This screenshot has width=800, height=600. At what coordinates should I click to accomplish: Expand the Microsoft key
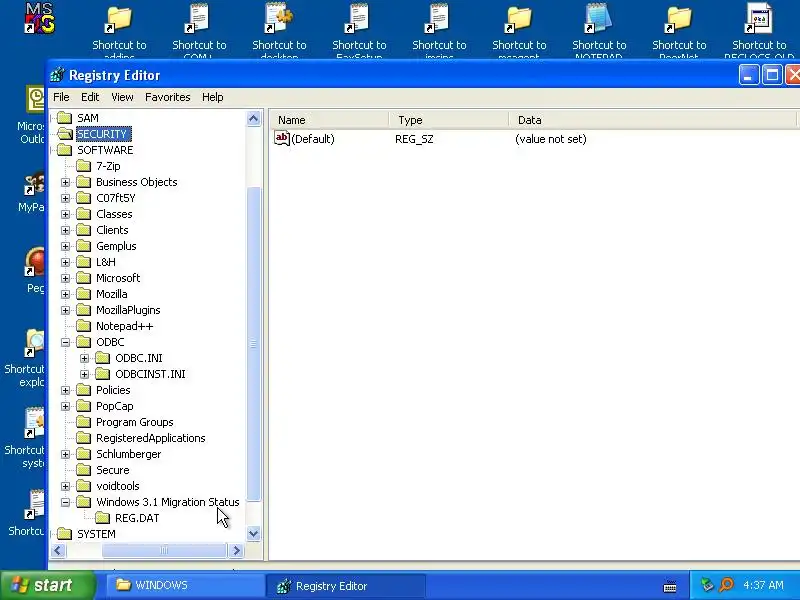tap(65, 278)
